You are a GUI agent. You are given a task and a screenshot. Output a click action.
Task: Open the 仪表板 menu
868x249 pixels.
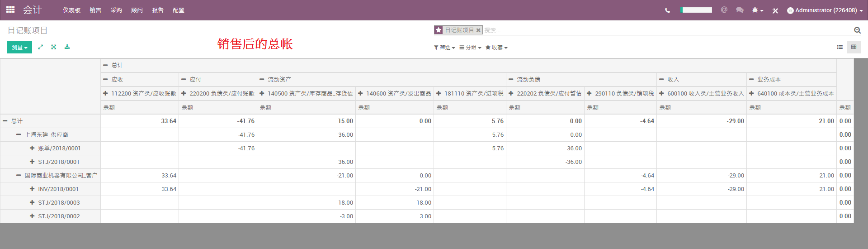pos(71,10)
